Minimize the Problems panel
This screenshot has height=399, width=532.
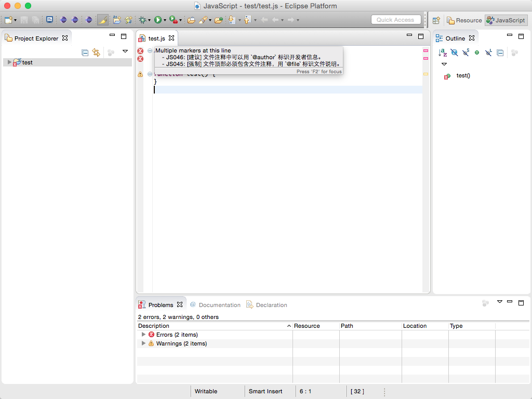510,301
